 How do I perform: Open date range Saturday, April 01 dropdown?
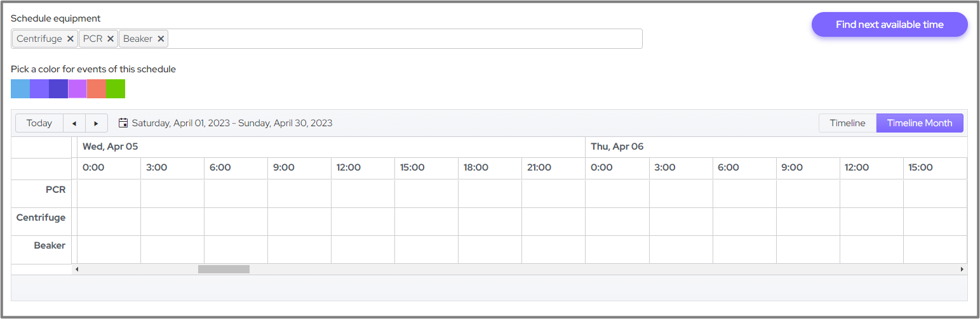tap(232, 123)
